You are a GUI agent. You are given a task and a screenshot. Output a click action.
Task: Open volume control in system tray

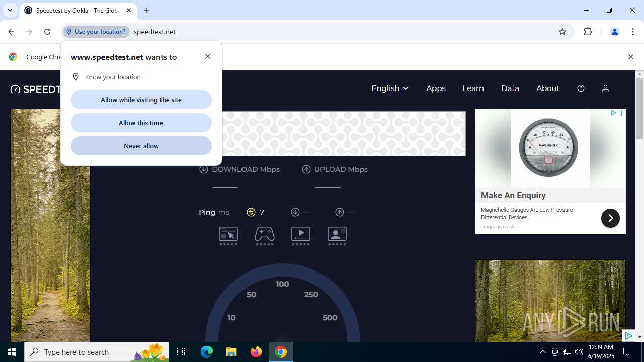coord(579,352)
